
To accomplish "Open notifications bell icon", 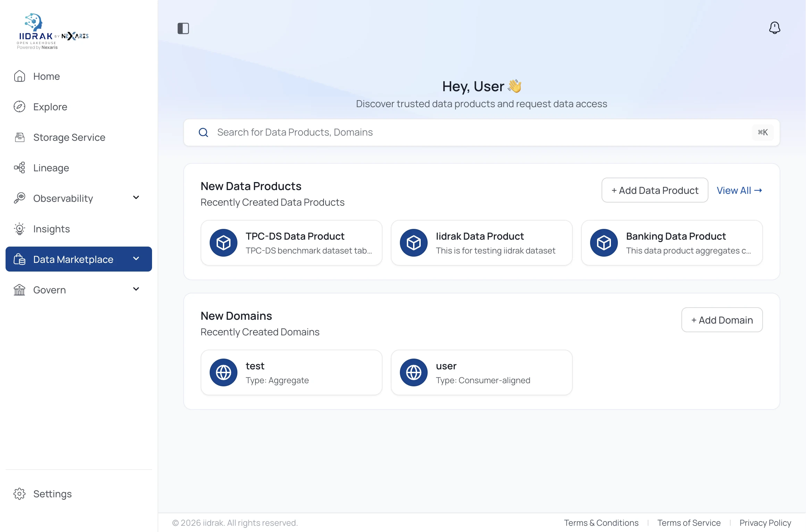I will (x=774, y=28).
